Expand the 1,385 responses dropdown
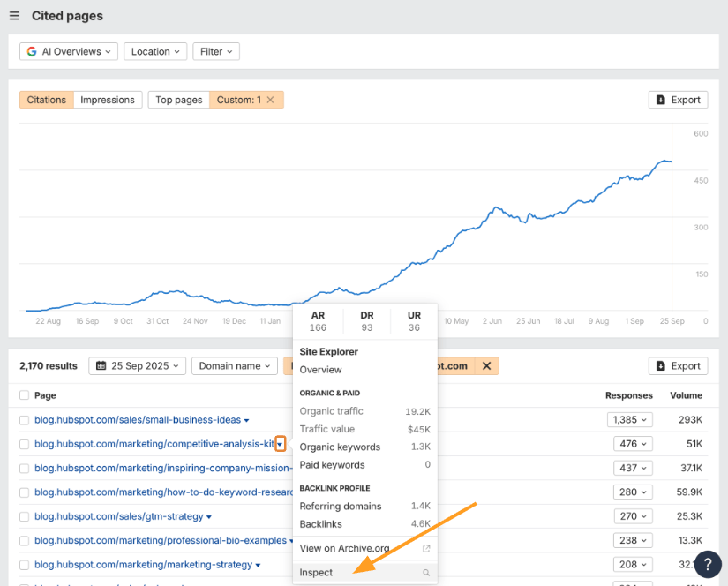 pyautogui.click(x=629, y=419)
